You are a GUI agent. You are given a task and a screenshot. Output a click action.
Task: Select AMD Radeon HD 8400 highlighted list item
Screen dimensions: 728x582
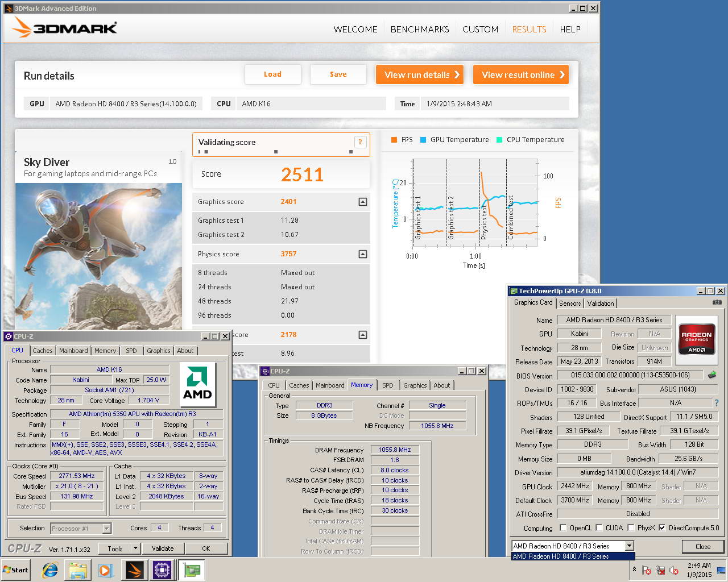[573, 556]
